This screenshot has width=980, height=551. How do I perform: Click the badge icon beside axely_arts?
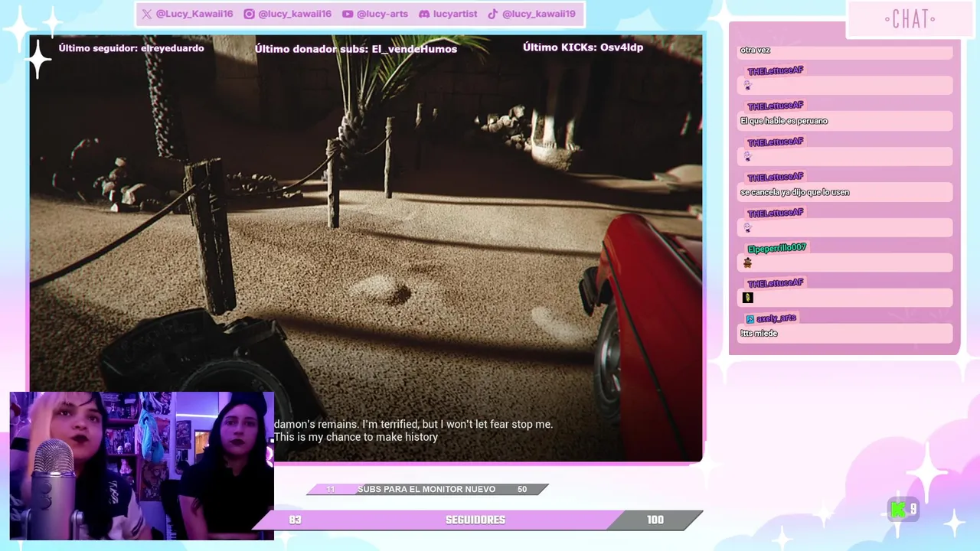pyautogui.click(x=750, y=318)
